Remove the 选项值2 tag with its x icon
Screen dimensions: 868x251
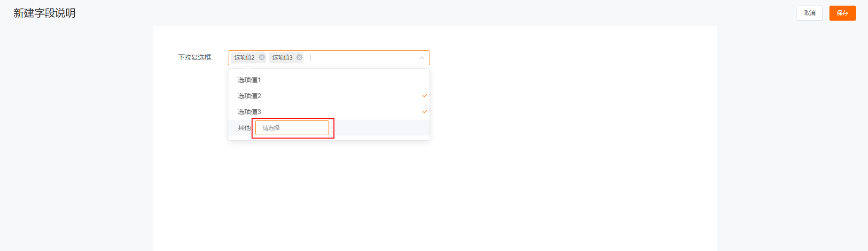tap(262, 57)
